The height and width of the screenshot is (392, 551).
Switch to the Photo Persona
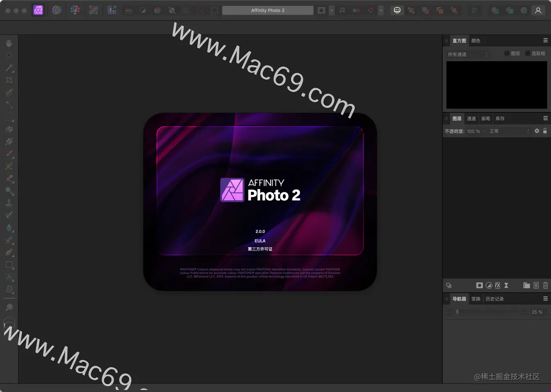pyautogui.click(x=38, y=10)
